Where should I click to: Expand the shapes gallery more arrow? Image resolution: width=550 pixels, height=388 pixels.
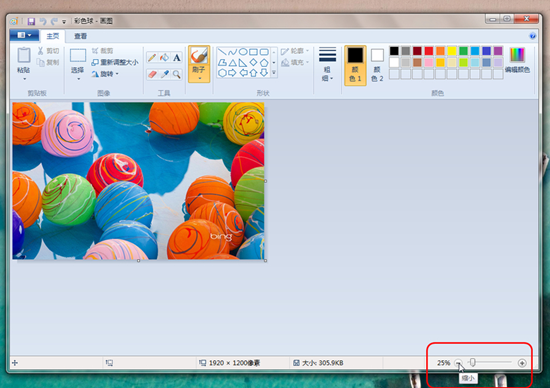(274, 73)
